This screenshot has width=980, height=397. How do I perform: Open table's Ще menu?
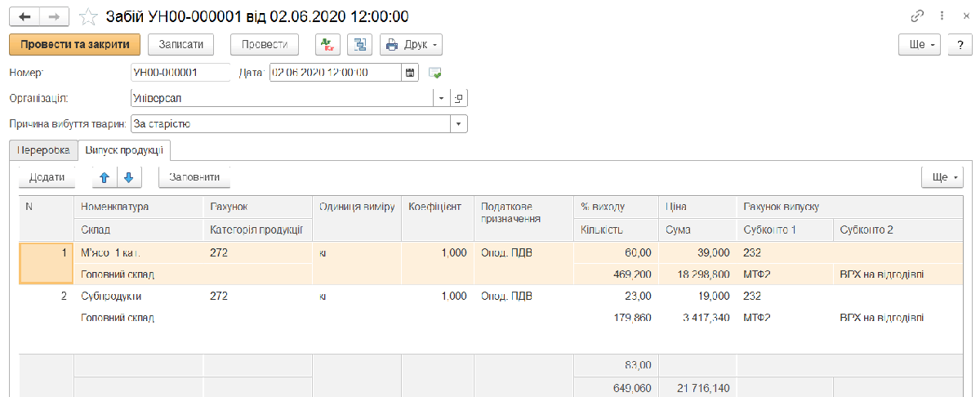(x=942, y=176)
